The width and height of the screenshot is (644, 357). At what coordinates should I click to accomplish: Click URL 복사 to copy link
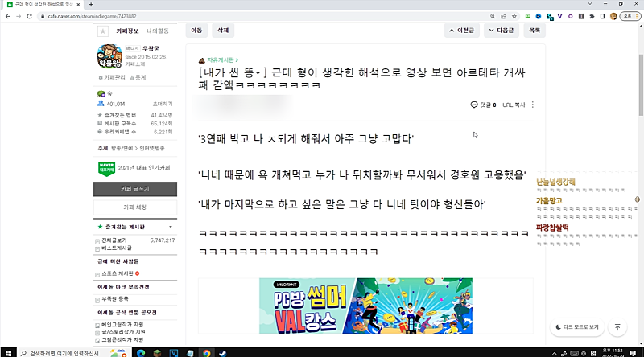514,105
